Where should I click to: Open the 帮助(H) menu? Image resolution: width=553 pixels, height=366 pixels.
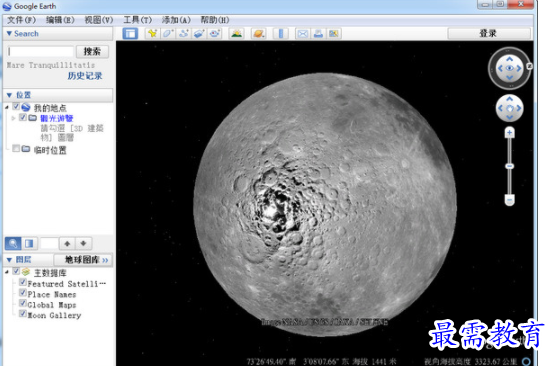pos(214,20)
